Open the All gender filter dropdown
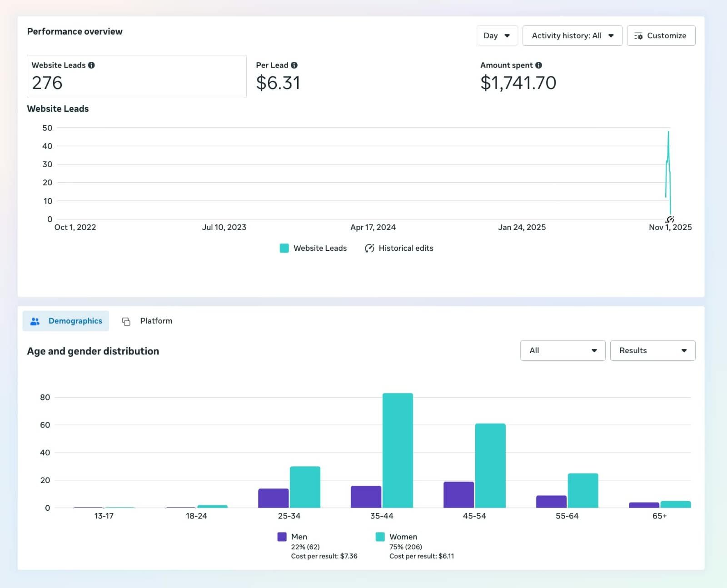727x588 pixels. coord(563,350)
